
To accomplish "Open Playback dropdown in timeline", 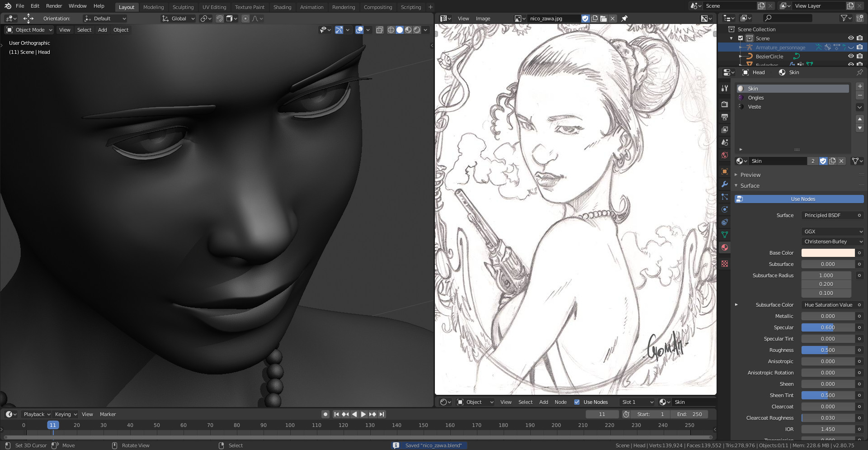I will click(37, 414).
